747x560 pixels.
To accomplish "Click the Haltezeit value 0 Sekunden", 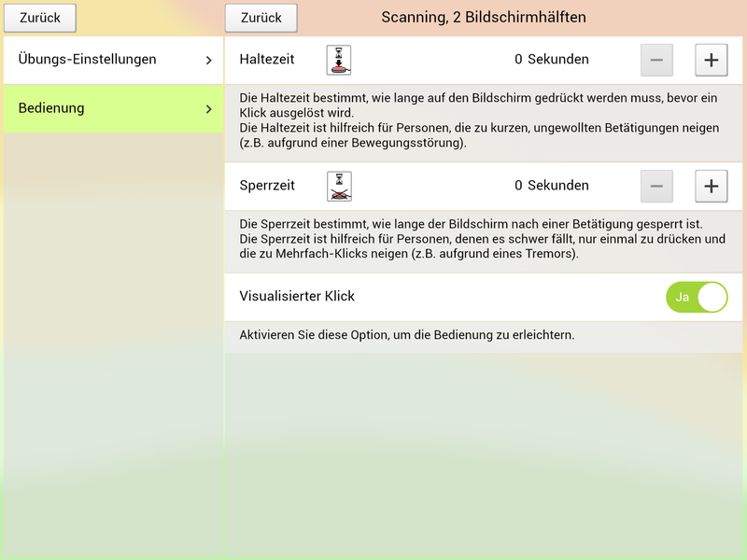I will [551, 60].
